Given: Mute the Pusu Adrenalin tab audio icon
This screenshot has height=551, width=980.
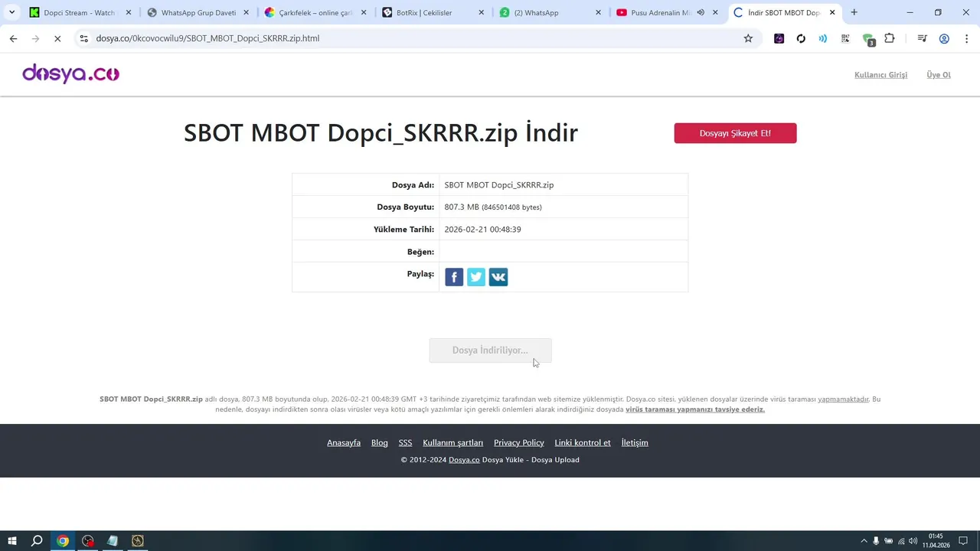Looking at the screenshot, I should click(701, 12).
